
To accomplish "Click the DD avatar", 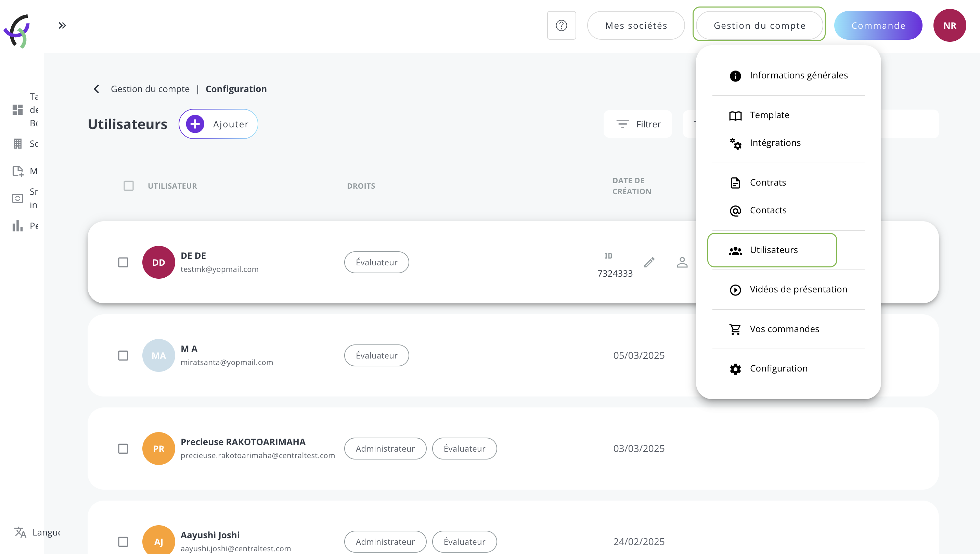I will coord(159,262).
